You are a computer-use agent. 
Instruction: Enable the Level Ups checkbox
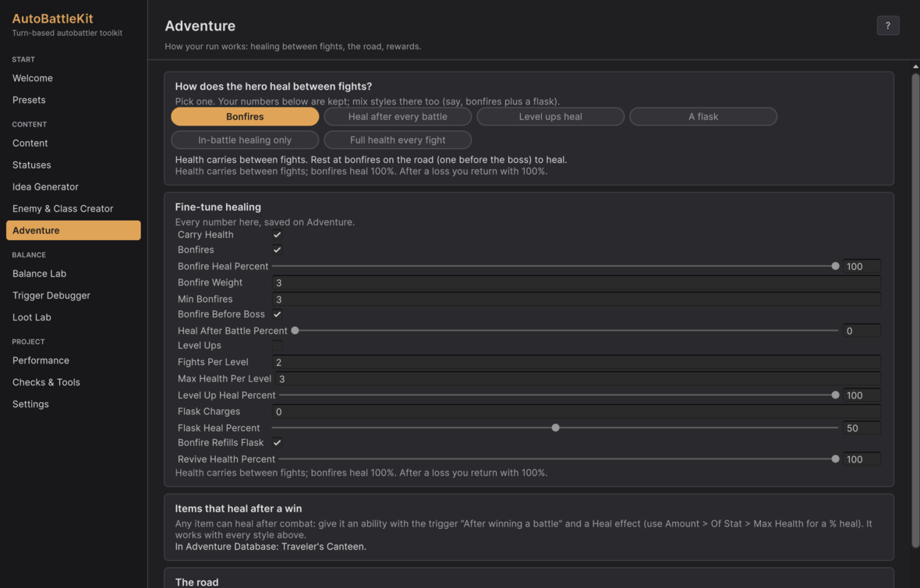point(277,345)
